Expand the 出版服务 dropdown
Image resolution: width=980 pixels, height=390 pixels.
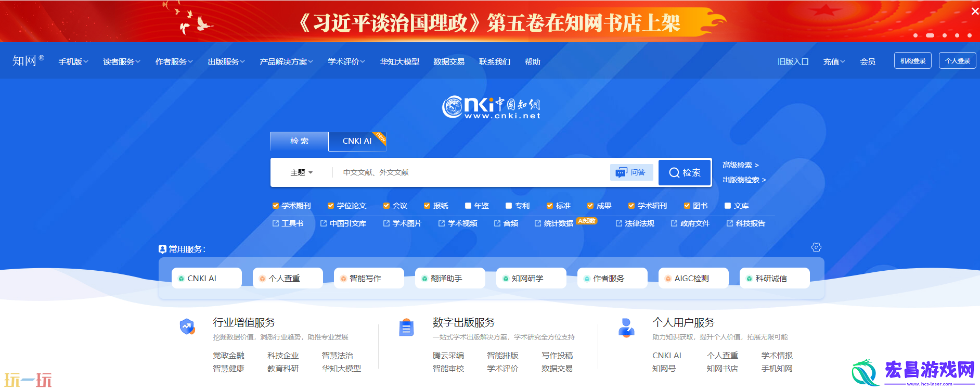(x=226, y=61)
